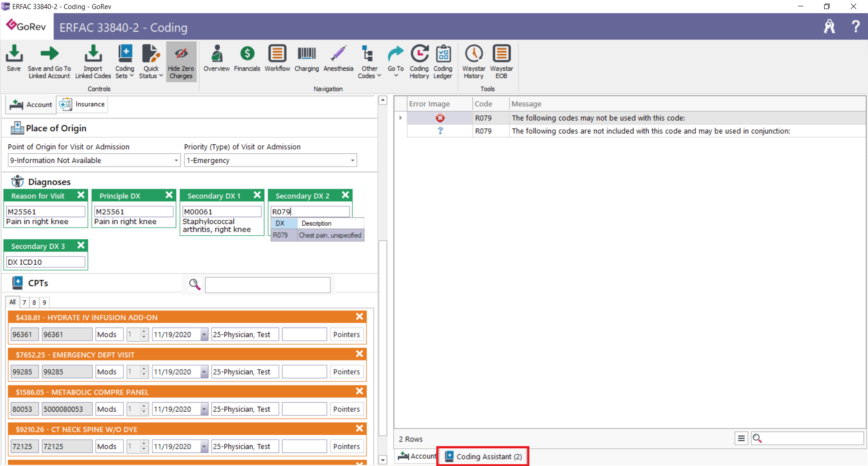Open Import Linked Codes
Screen dimensions: 868x466
click(93, 62)
